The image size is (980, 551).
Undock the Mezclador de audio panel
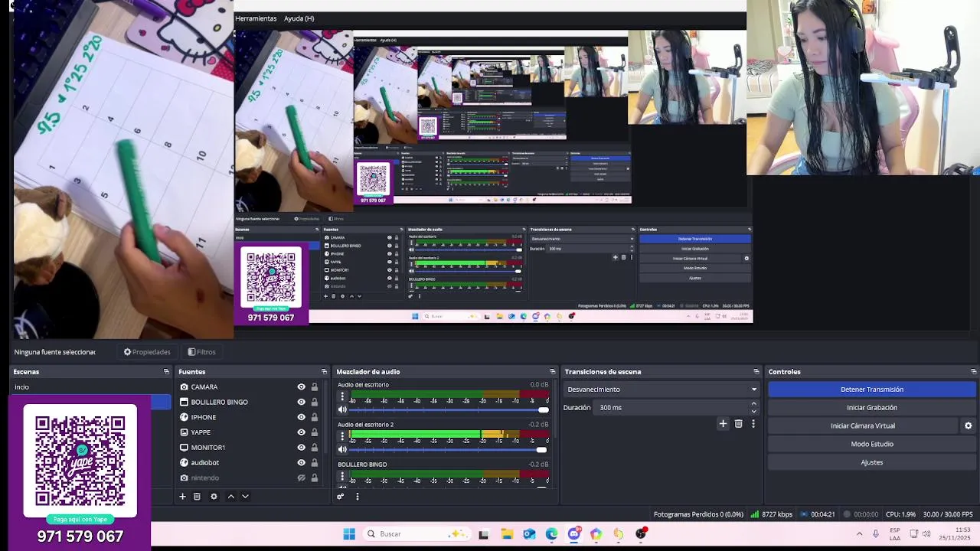552,372
